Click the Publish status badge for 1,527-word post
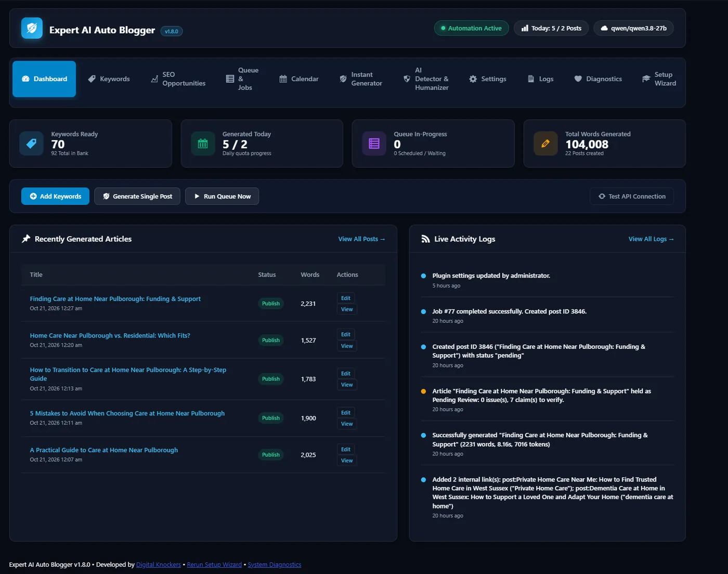 271,340
